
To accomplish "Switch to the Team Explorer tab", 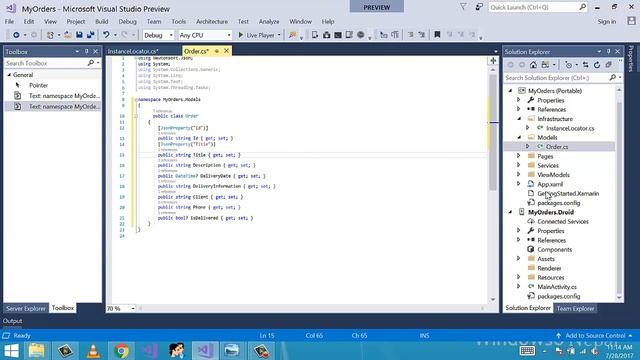I will (x=576, y=308).
